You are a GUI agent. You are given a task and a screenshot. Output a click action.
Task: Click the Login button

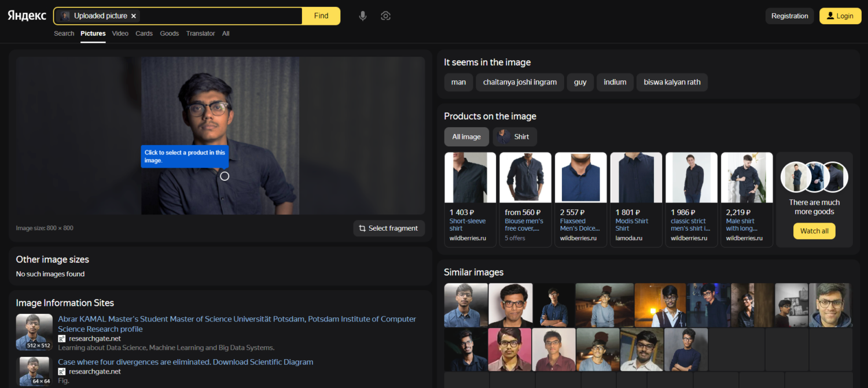point(840,16)
